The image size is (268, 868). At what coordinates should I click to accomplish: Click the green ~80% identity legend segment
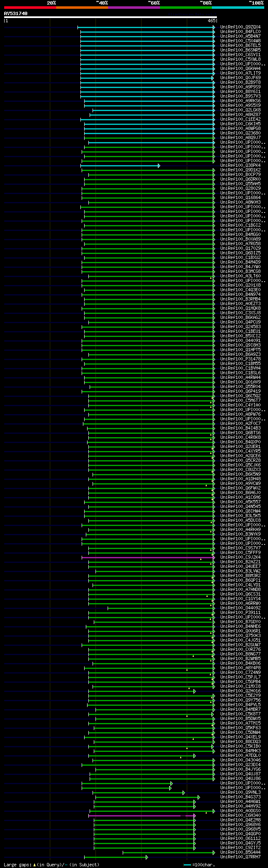pyautogui.click(x=186, y=8)
